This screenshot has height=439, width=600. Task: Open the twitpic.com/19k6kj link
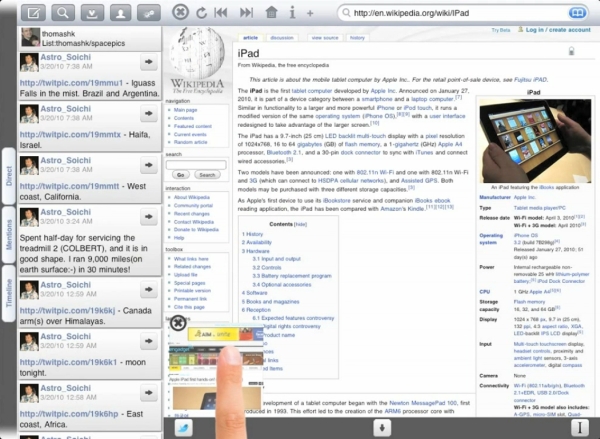[x=67, y=311]
